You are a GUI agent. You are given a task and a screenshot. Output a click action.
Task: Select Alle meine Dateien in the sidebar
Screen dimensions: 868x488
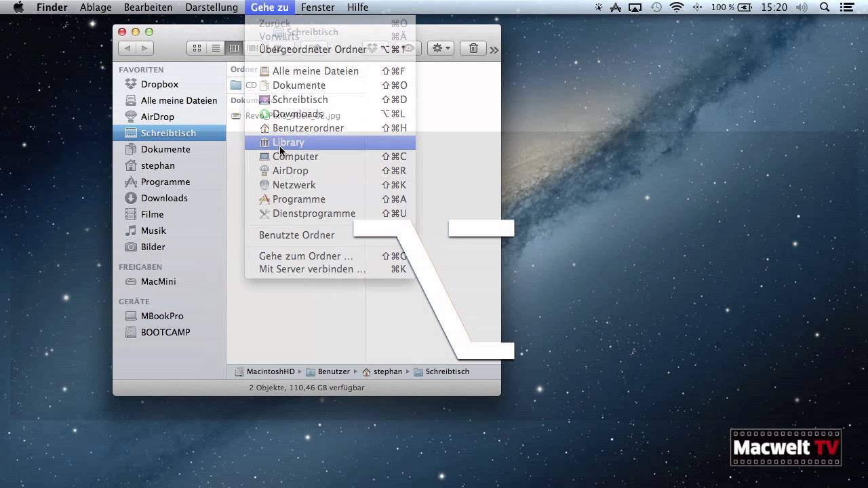[x=178, y=100]
